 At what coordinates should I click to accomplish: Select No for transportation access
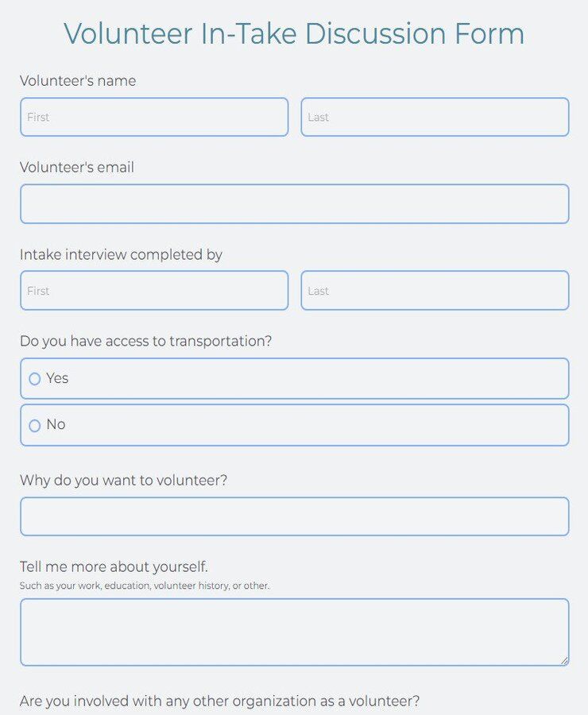[x=35, y=425]
